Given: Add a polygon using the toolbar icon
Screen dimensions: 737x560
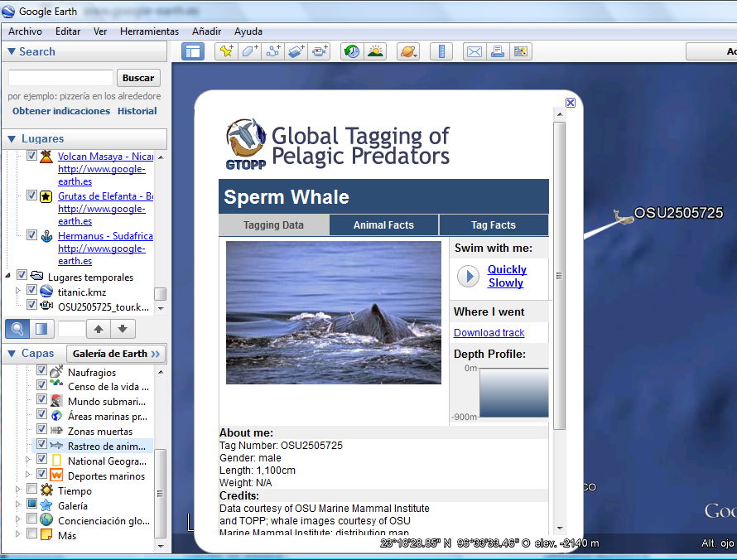Looking at the screenshot, I should pos(249,51).
